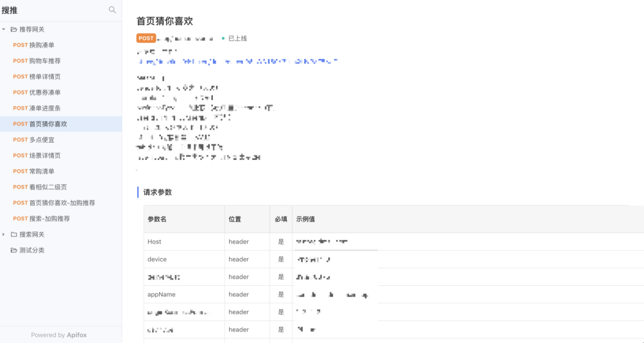Click the 测试分类 folder icon
The image size is (644, 343).
[x=14, y=250]
